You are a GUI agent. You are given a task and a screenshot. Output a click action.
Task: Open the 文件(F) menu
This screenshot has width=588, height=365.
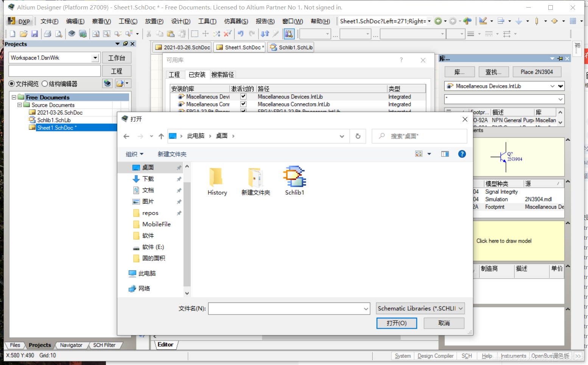coord(50,21)
